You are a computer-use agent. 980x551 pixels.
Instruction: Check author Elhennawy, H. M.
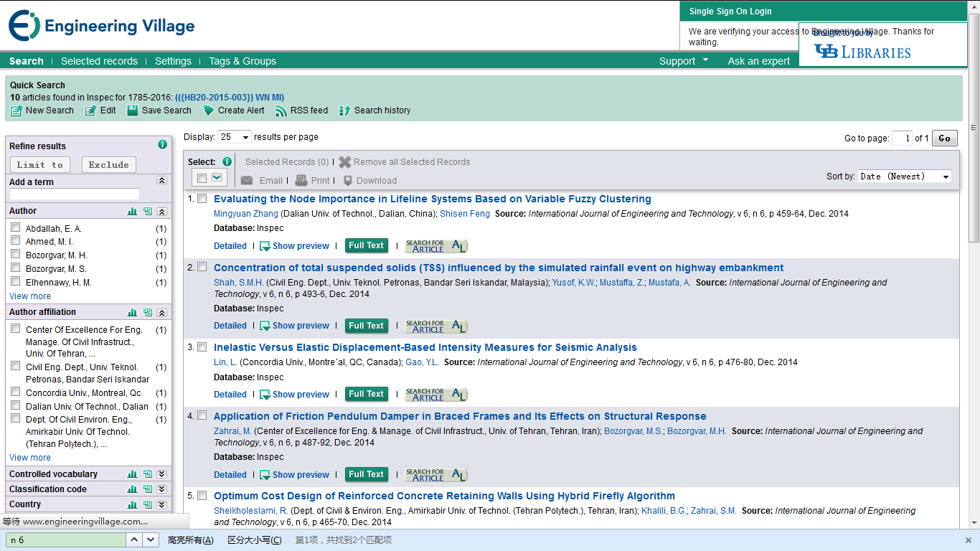pyautogui.click(x=16, y=282)
